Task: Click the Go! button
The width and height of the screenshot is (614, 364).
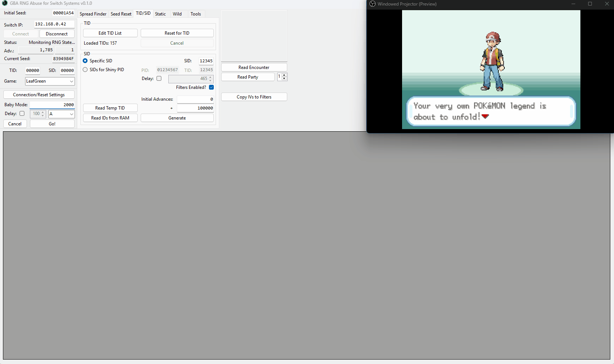Action: (x=52, y=124)
